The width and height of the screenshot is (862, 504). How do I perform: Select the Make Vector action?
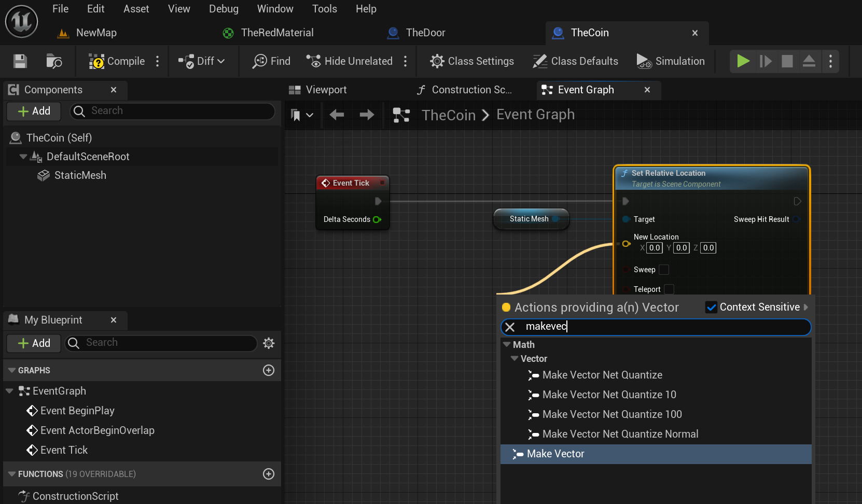tap(656, 454)
